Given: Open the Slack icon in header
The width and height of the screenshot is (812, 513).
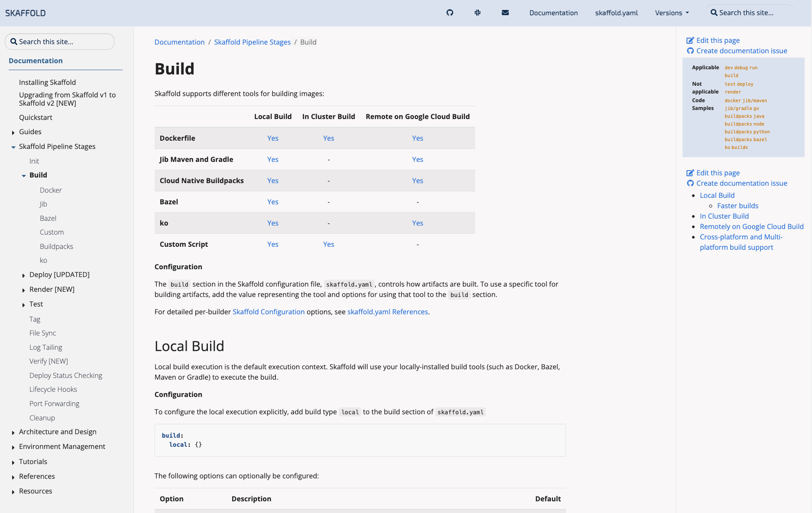Looking at the screenshot, I should [x=477, y=13].
